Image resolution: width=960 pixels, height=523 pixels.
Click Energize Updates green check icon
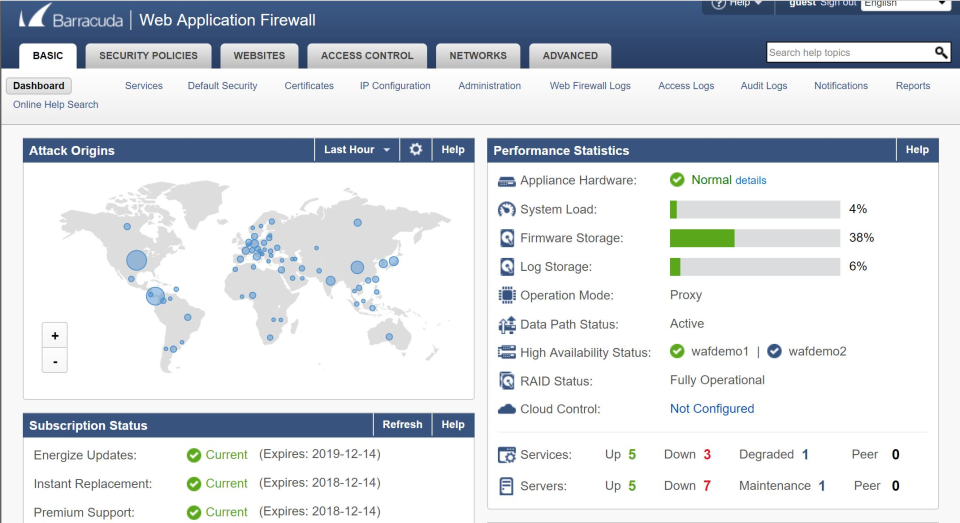point(194,455)
